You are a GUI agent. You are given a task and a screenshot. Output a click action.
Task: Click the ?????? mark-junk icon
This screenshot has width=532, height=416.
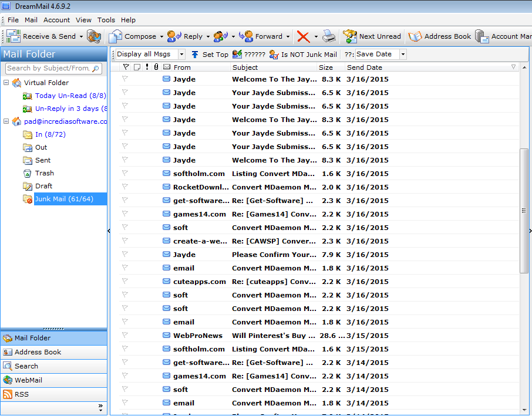237,54
